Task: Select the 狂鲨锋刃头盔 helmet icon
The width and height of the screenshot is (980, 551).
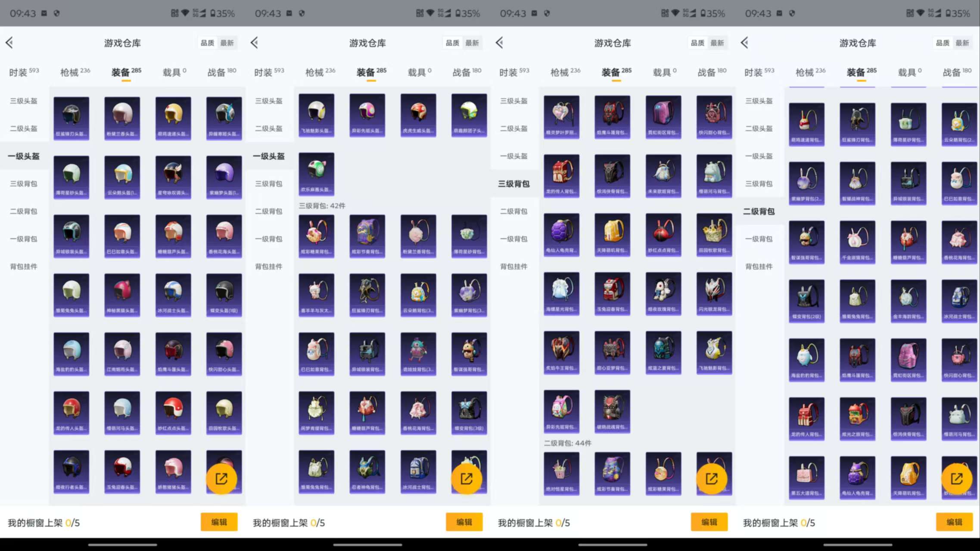Action: coord(71,117)
